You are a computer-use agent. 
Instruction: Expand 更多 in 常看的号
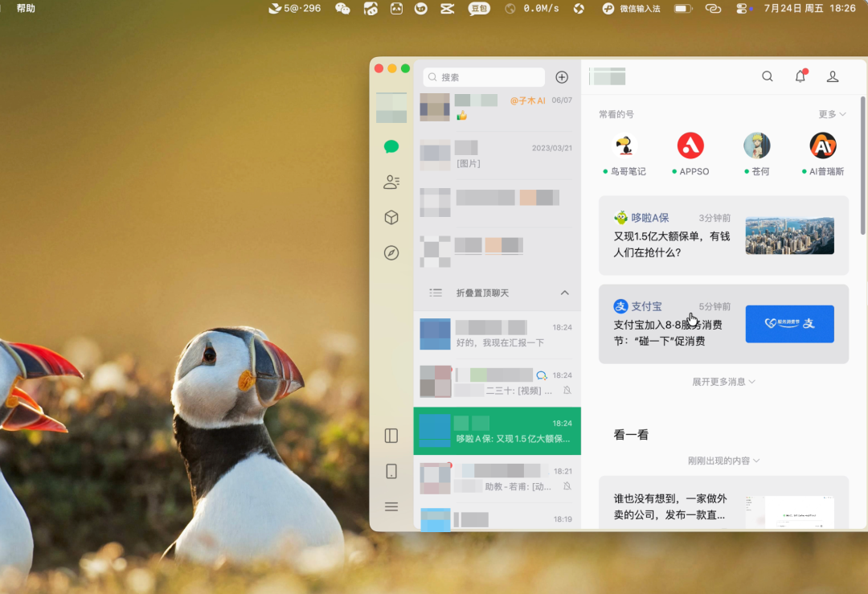click(832, 114)
